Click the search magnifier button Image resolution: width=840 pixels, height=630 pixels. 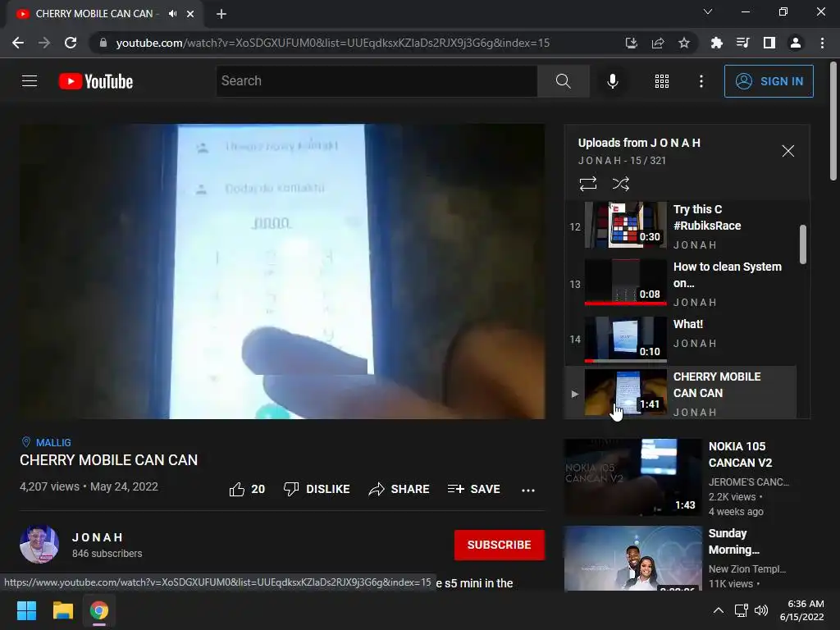pos(563,81)
